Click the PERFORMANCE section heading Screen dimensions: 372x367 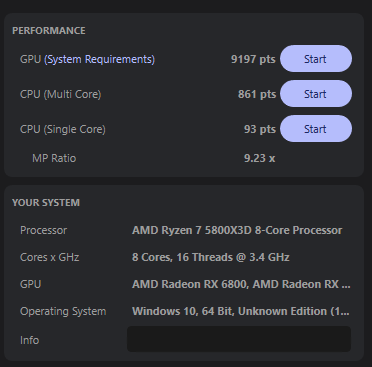click(x=49, y=31)
